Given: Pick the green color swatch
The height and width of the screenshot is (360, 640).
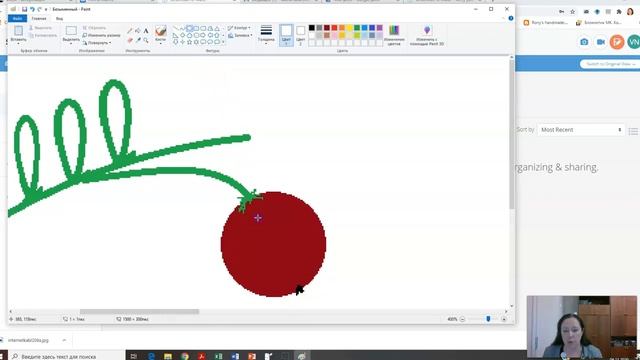Looking at the screenshot, I should (357, 28).
